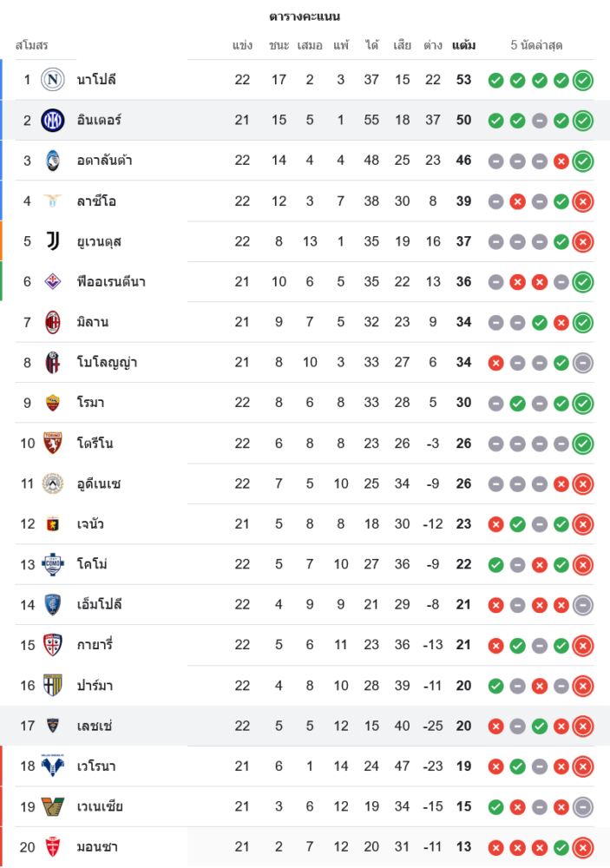This screenshot has height=868, width=610.
Task: Click the 5 นัดล่าสุด column header
Action: (538, 45)
